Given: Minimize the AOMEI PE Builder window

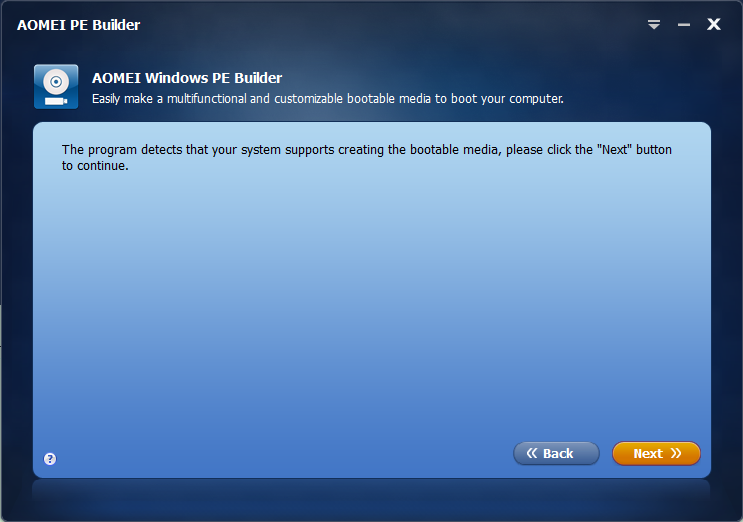Looking at the screenshot, I should pos(684,25).
